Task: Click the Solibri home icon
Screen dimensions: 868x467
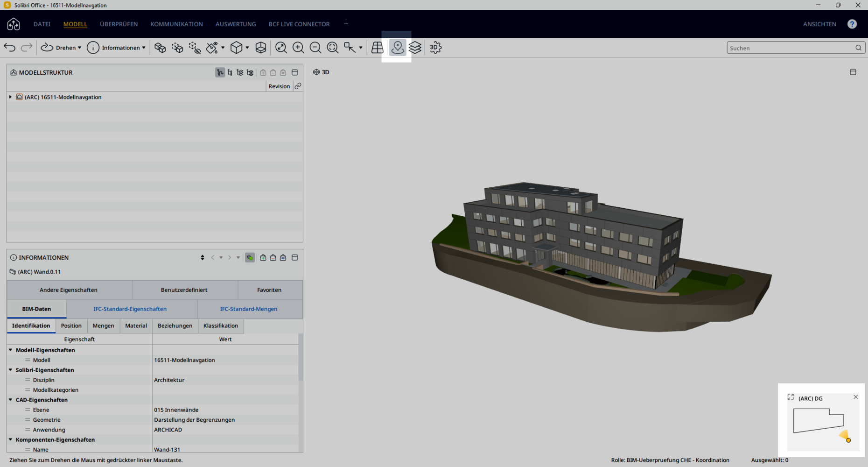Action: point(14,24)
